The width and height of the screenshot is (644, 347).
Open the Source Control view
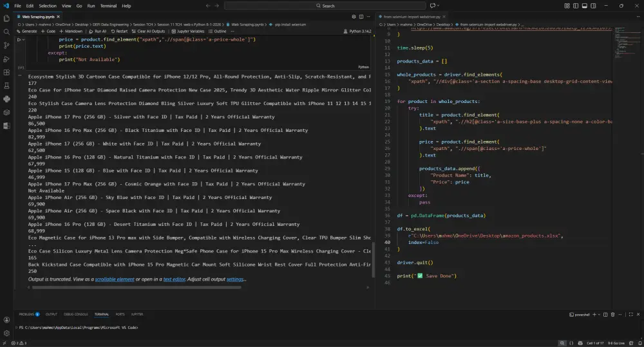[x=7, y=45]
